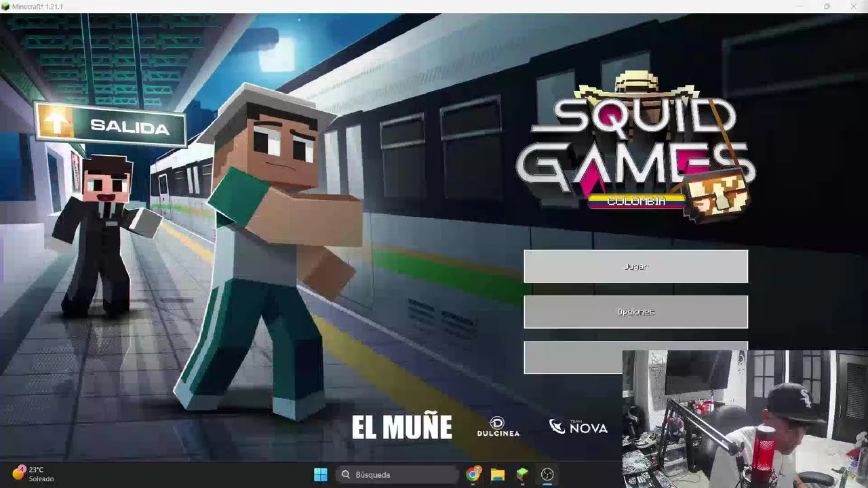Click the Búsqueda taskbar search box
The image size is (868, 488).
click(x=397, y=474)
